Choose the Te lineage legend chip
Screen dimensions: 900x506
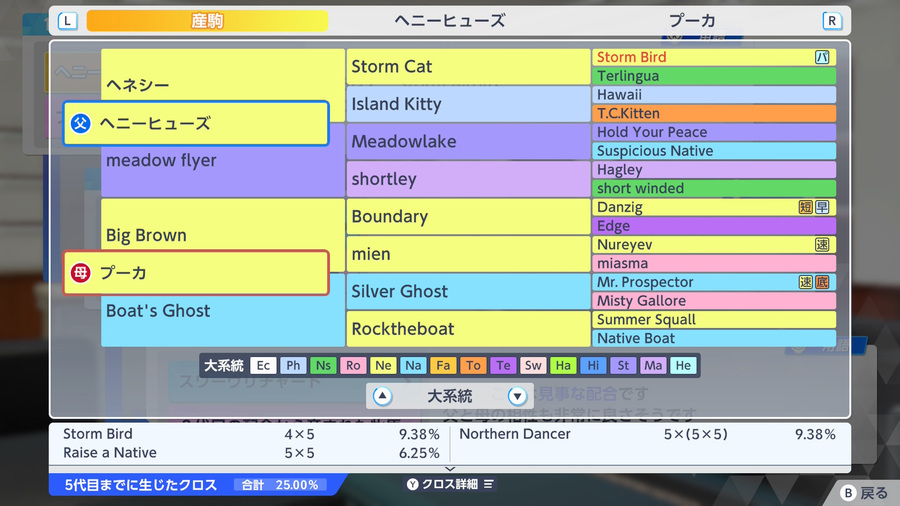(x=503, y=365)
